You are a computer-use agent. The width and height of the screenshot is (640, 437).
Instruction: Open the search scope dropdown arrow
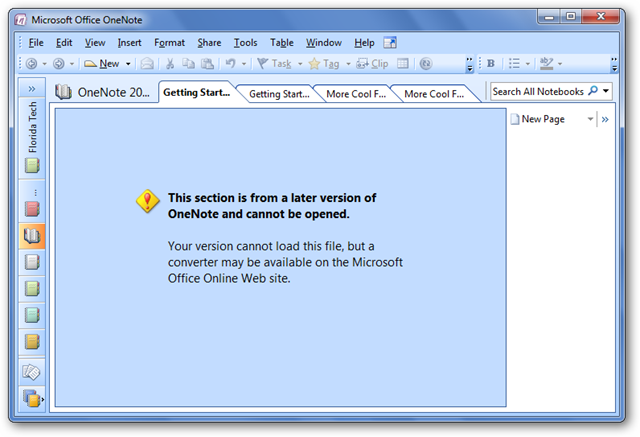click(606, 91)
